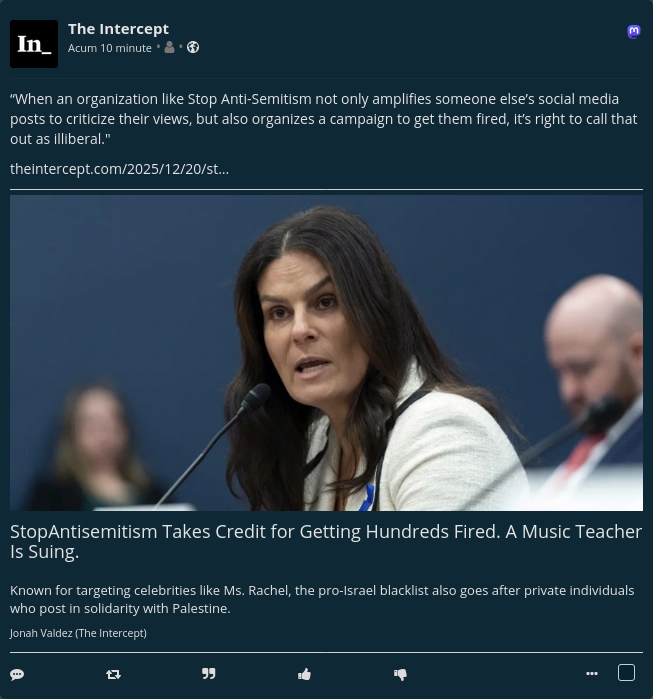Click the comment speech bubble icon
The image size is (653, 699).
point(17,674)
